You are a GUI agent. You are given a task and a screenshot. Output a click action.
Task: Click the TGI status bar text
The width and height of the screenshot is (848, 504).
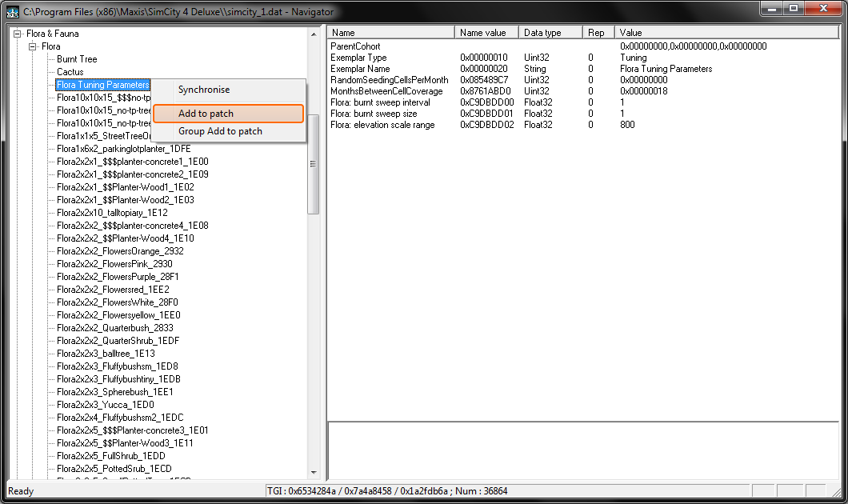click(x=386, y=491)
